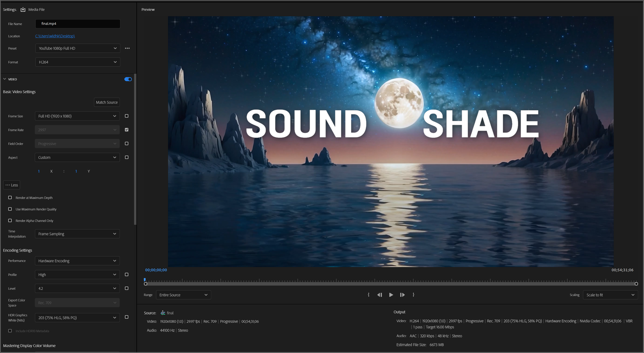644x353 pixels.
Task: Check Include HDR10 Metadata box
Action: (10, 331)
